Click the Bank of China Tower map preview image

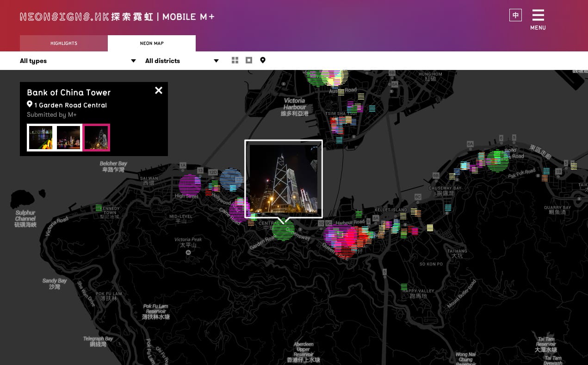point(283,178)
